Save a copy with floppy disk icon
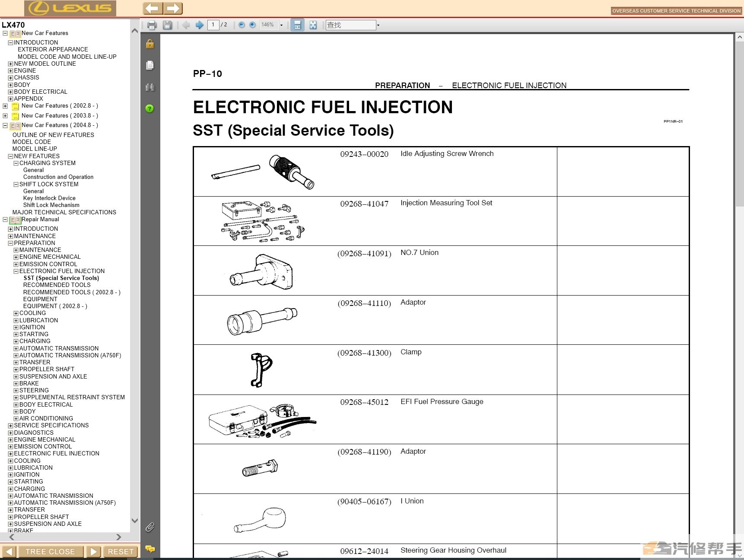The height and width of the screenshot is (560, 744). [167, 25]
